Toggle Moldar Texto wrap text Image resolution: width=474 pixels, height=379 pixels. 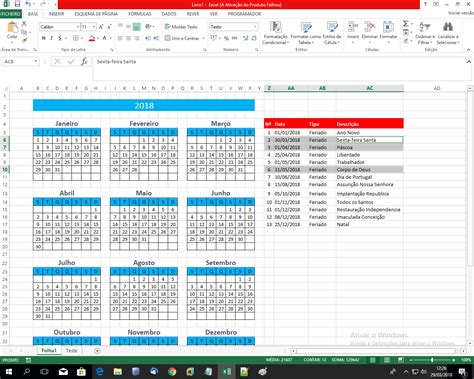(181, 27)
